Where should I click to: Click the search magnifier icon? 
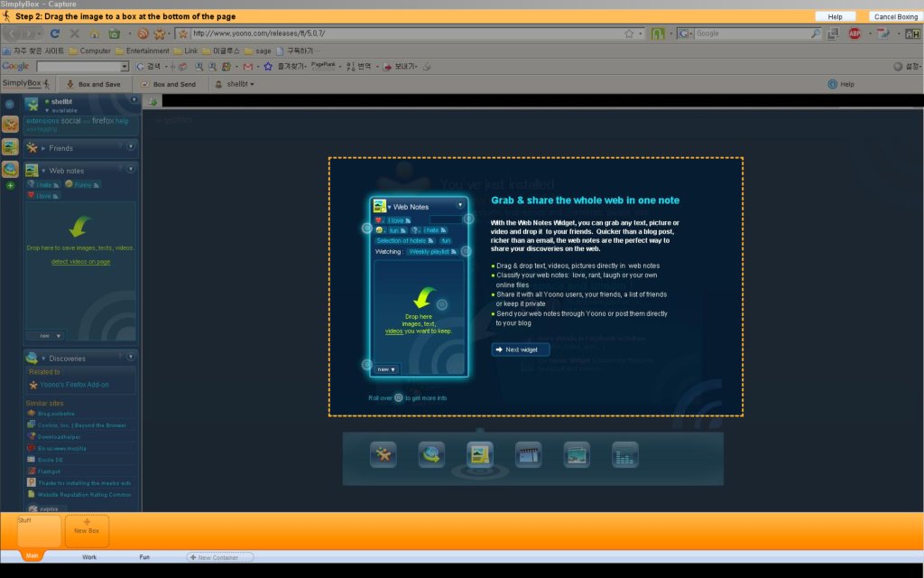[x=816, y=33]
